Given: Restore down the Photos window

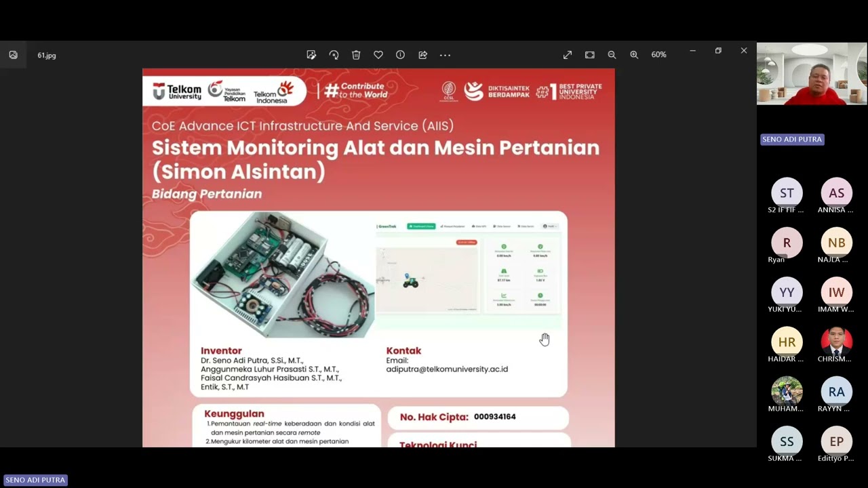Looking at the screenshot, I should [x=718, y=51].
